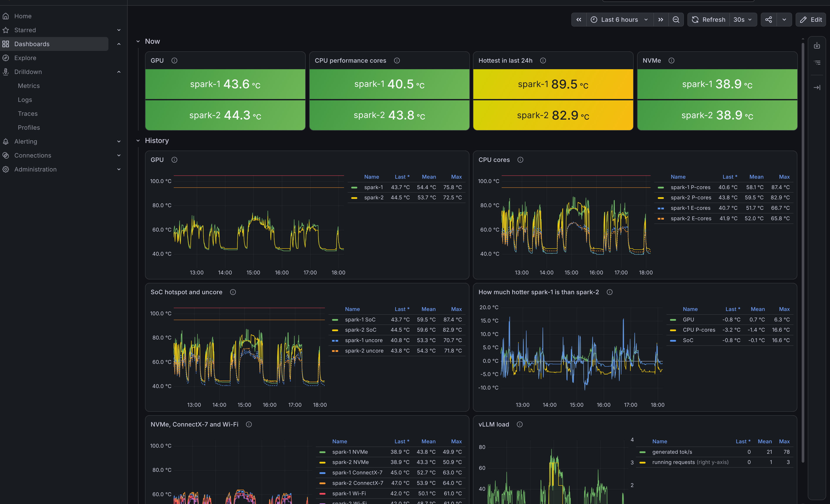
Task: Show info for NVMe, ConnectX-7 and Wi-Fi panel
Action: tap(249, 425)
